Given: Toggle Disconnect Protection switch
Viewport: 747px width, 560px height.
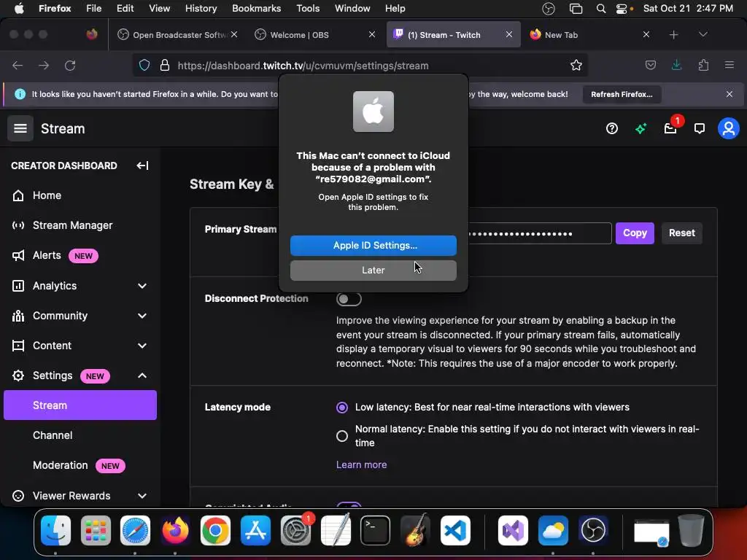Looking at the screenshot, I should click(x=349, y=299).
